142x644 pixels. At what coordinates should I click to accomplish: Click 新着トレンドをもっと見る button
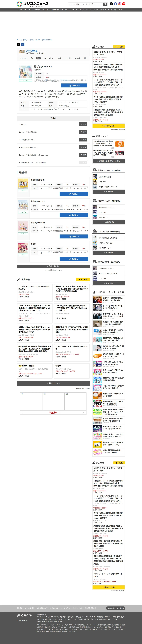pos(109,161)
